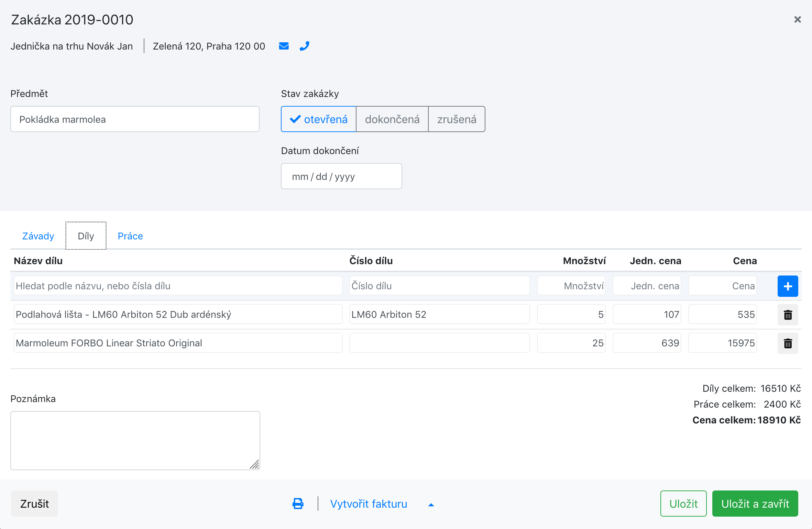This screenshot has width=812, height=529.
Task: Add part with the blue plus button
Action: point(788,286)
